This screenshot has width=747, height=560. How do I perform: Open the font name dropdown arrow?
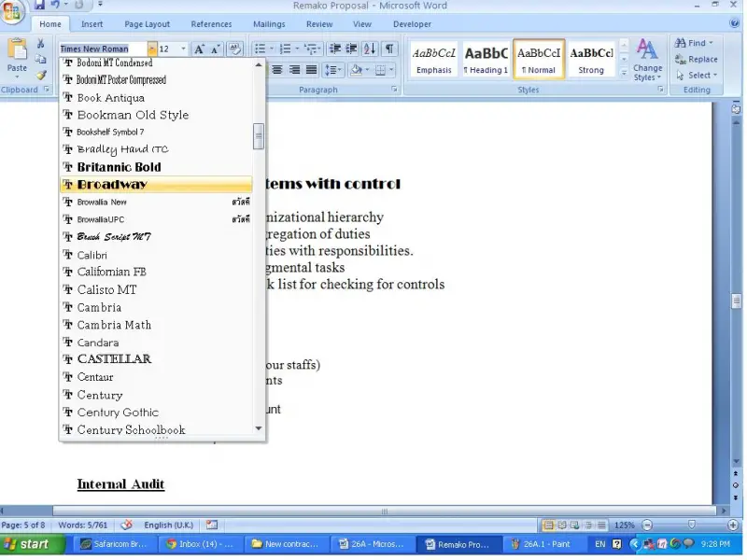pos(151,49)
